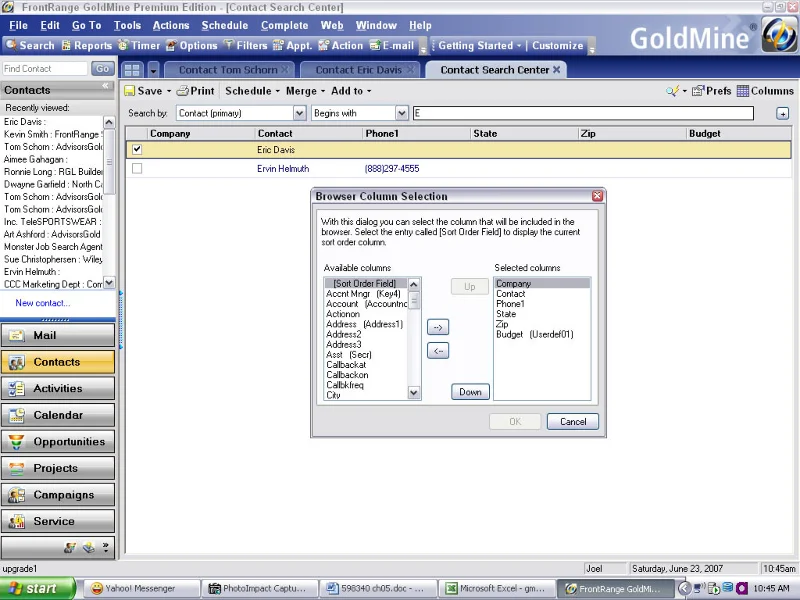Open Opportunities in the navigation pane
This screenshot has width=800, height=600.
[58, 441]
